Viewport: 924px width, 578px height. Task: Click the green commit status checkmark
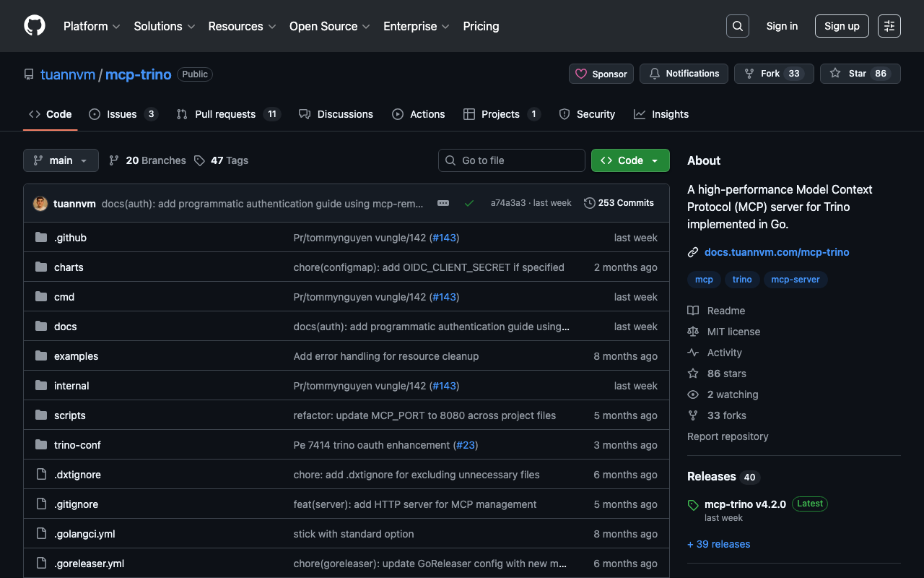pyautogui.click(x=469, y=203)
